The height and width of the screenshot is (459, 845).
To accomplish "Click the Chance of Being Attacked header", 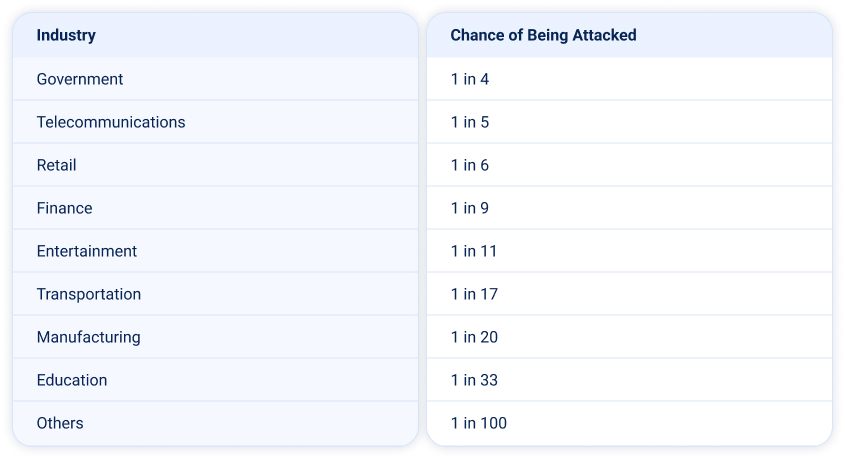I will tap(543, 35).
